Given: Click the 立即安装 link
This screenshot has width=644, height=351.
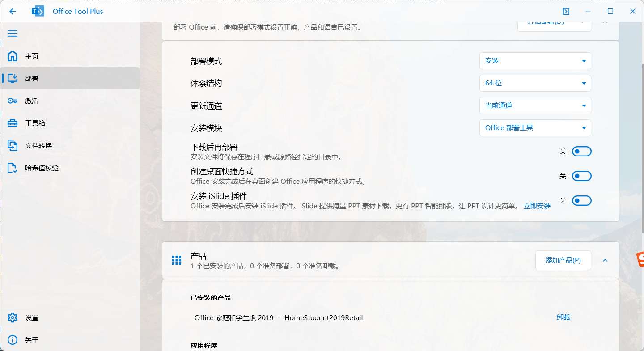Looking at the screenshot, I should 537,206.
